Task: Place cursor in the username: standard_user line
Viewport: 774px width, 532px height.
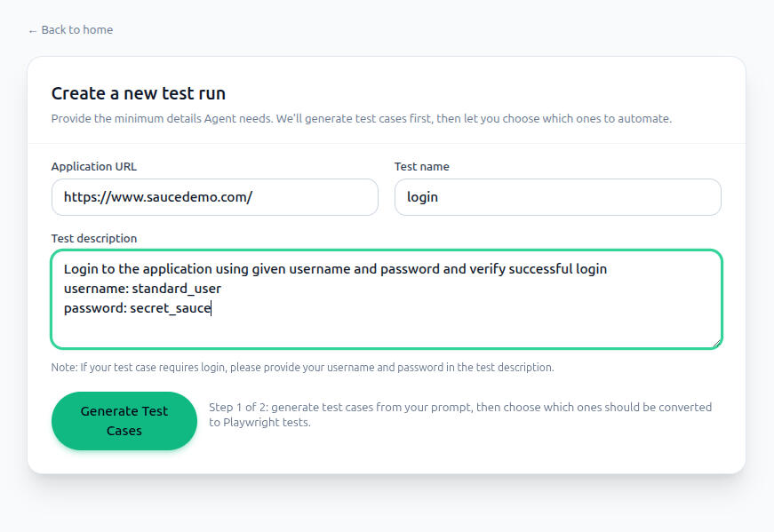Action: pos(142,289)
